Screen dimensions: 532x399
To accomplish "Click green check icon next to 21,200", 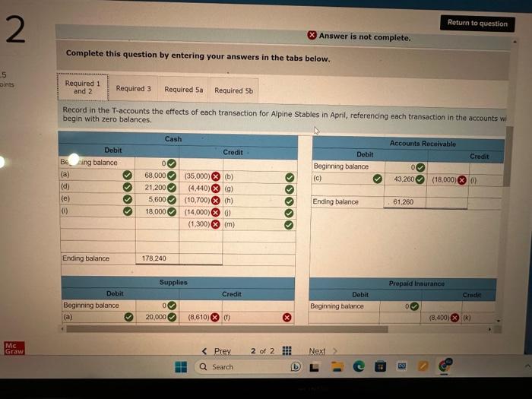I will click(172, 188).
